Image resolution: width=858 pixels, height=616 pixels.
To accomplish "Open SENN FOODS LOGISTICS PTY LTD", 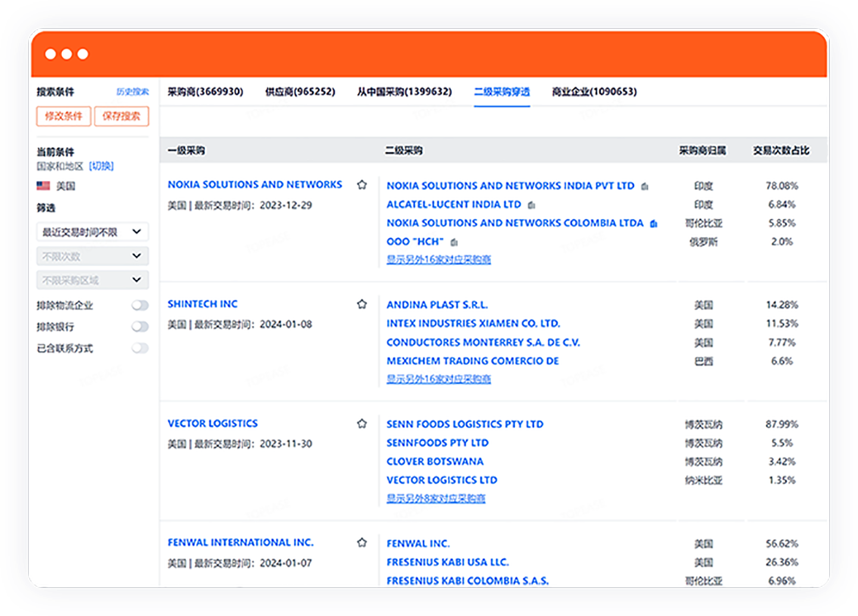I will [465, 424].
